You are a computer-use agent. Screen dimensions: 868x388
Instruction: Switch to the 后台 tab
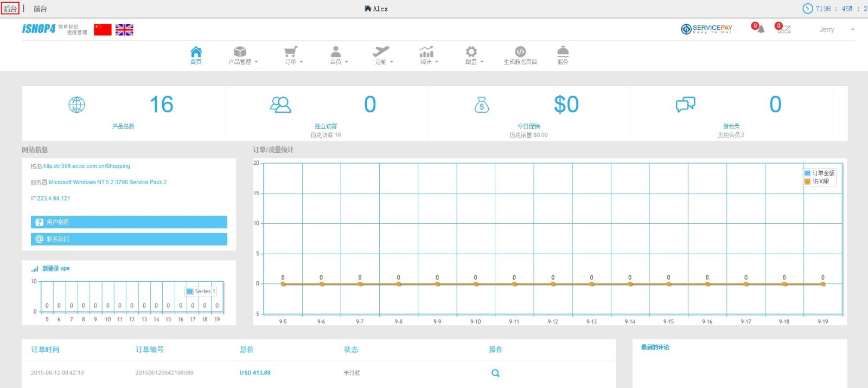[x=10, y=9]
